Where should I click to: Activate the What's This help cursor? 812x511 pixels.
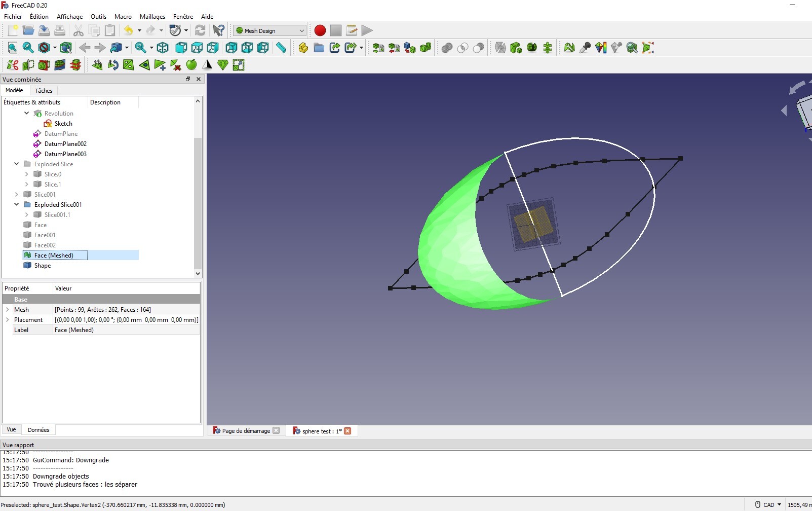(218, 30)
